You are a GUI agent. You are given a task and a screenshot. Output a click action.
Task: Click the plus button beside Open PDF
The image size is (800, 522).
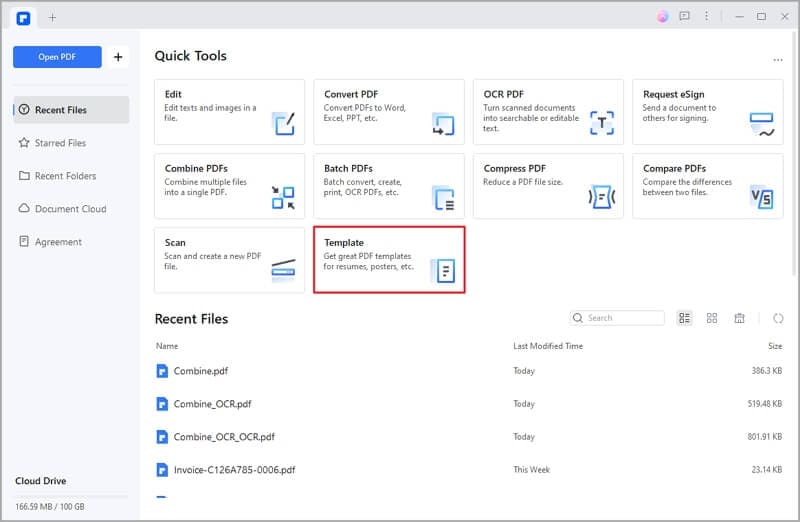point(118,57)
